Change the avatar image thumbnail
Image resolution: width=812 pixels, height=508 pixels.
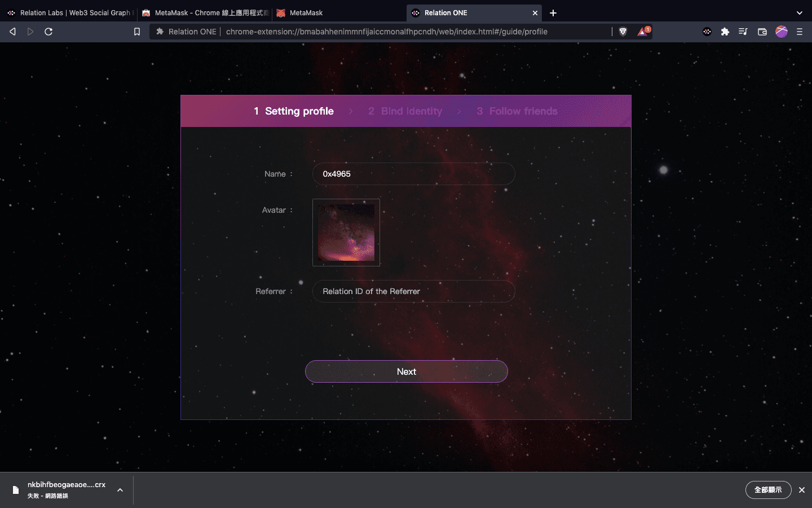[x=346, y=233]
